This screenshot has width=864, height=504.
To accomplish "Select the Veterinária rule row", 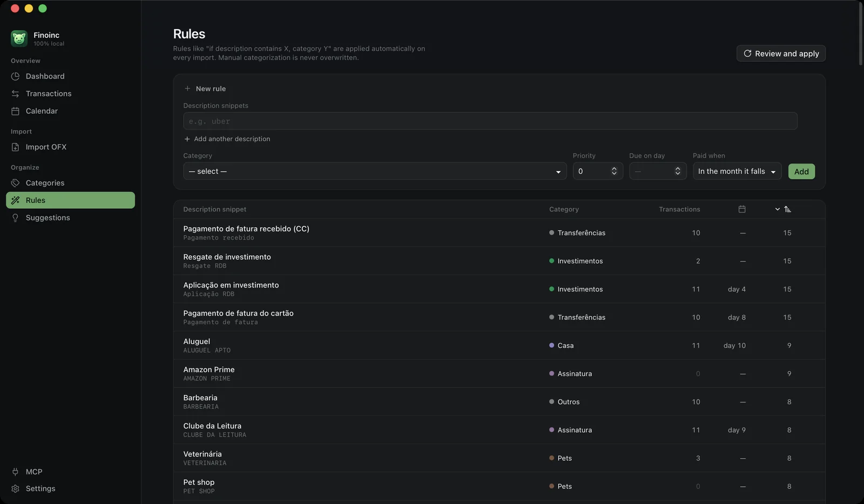I will click(x=499, y=458).
